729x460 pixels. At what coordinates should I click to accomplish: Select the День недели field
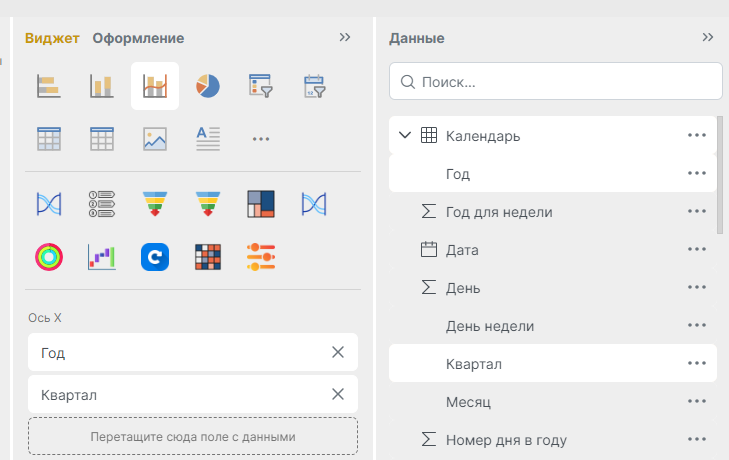(553, 326)
